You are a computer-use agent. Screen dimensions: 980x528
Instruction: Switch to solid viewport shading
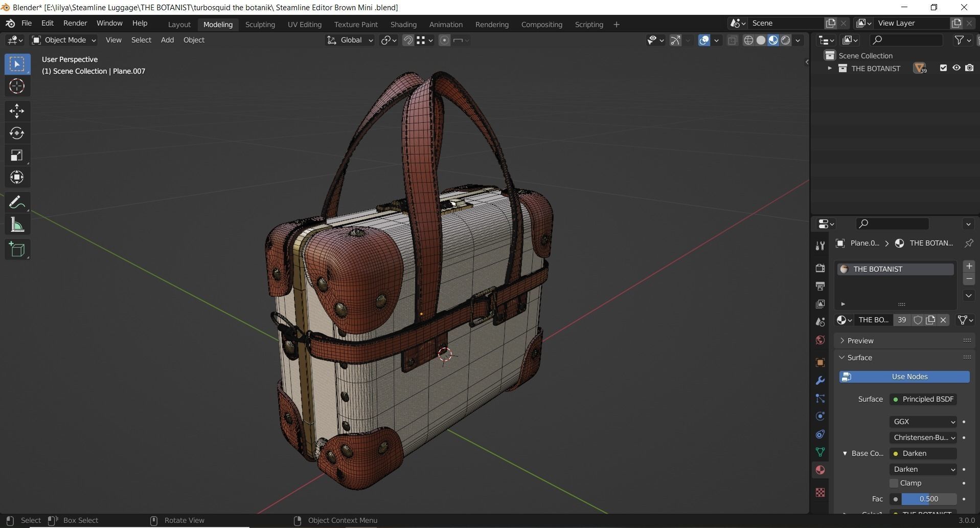click(x=761, y=40)
